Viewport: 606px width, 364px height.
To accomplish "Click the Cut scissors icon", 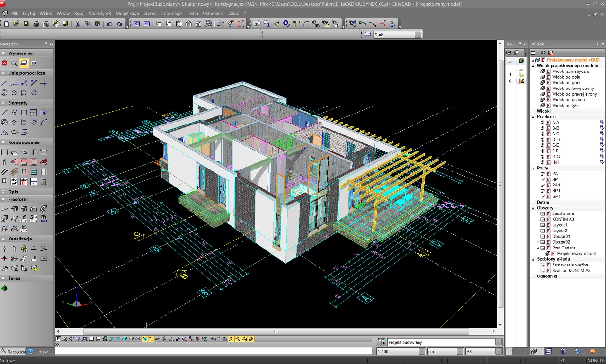I will pos(78,24).
